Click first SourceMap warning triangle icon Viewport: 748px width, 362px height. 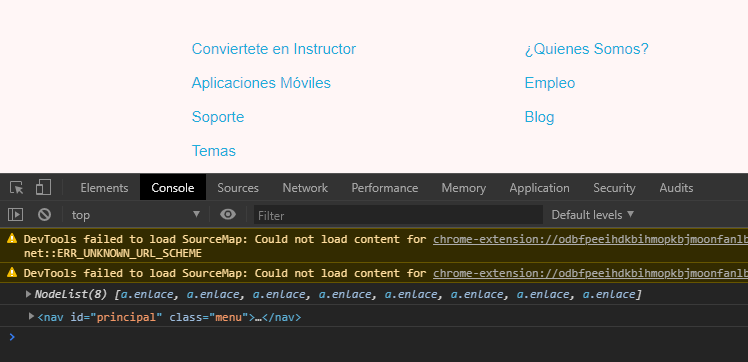[12, 239]
